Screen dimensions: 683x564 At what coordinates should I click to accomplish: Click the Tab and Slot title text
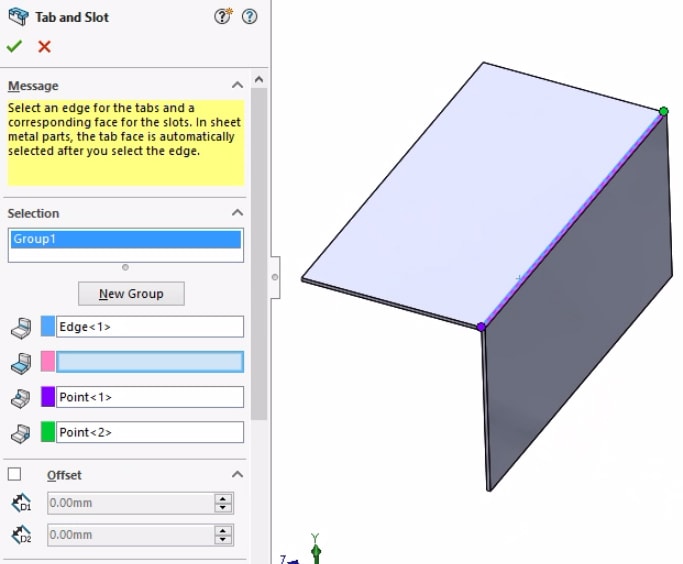72,17
